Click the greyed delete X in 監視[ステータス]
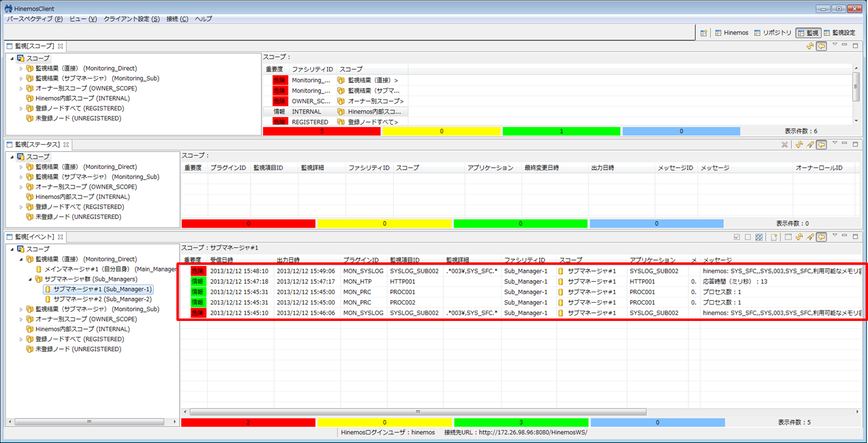This screenshot has width=868, height=443. coord(784,145)
